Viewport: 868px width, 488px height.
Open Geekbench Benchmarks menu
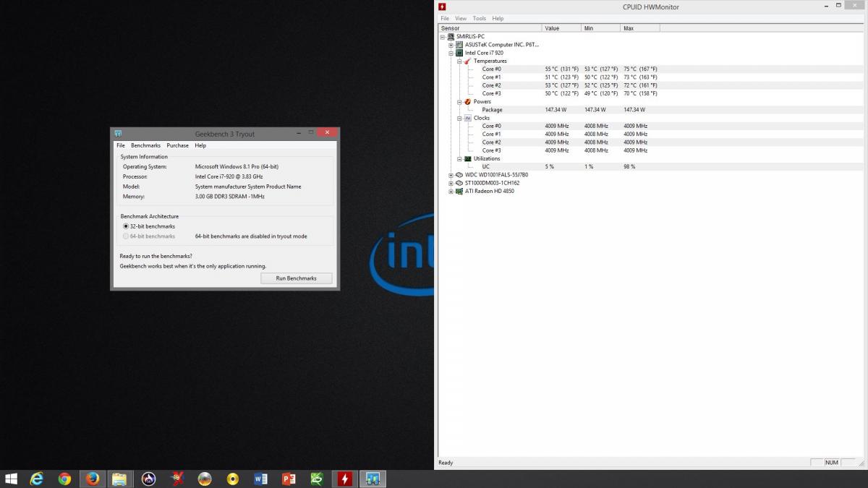(x=145, y=145)
